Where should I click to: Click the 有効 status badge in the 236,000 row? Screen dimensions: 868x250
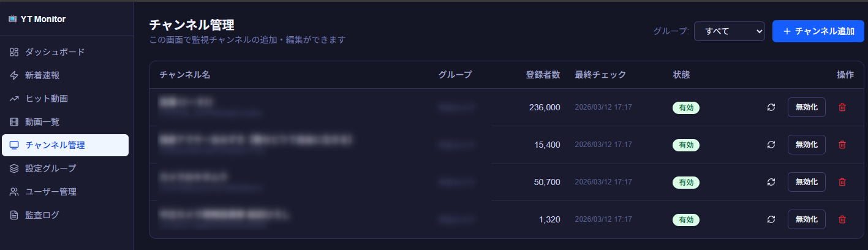coord(686,108)
